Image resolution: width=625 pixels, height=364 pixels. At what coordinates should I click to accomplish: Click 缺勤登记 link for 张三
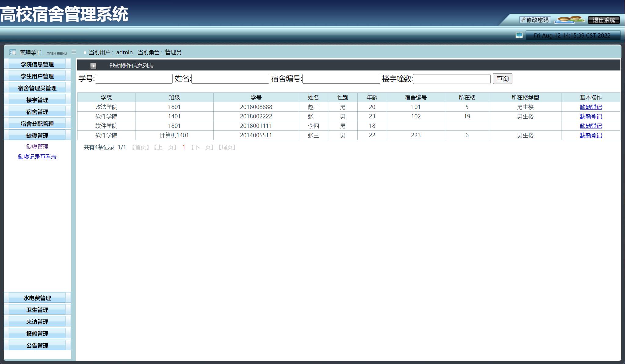pos(591,135)
